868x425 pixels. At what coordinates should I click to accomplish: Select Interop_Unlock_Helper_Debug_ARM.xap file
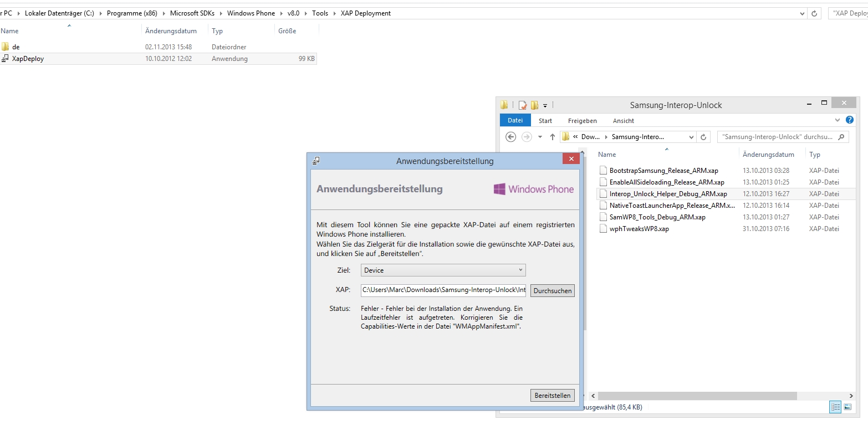[668, 194]
